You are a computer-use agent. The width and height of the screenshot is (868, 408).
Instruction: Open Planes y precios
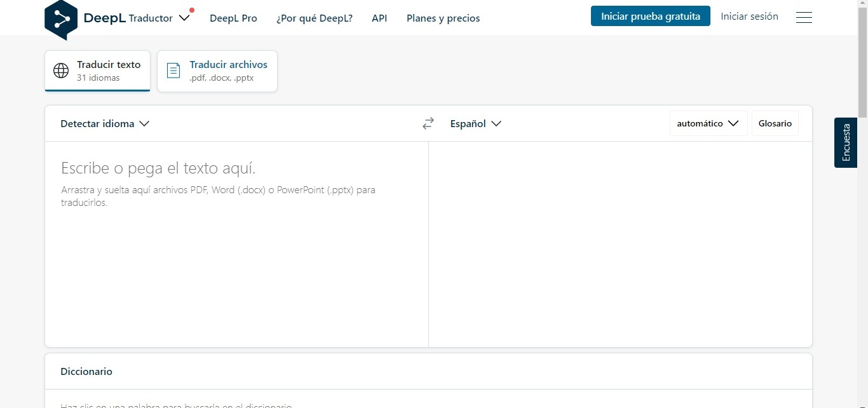tap(443, 18)
